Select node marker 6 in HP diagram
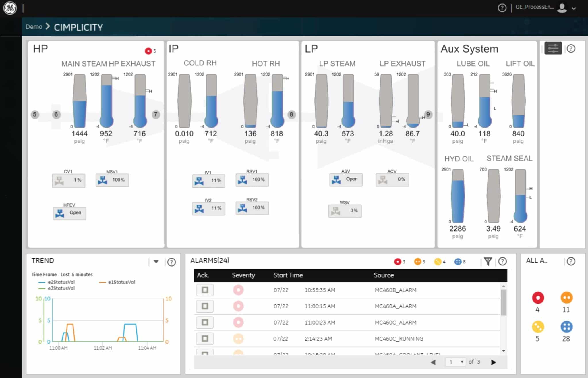 [56, 114]
